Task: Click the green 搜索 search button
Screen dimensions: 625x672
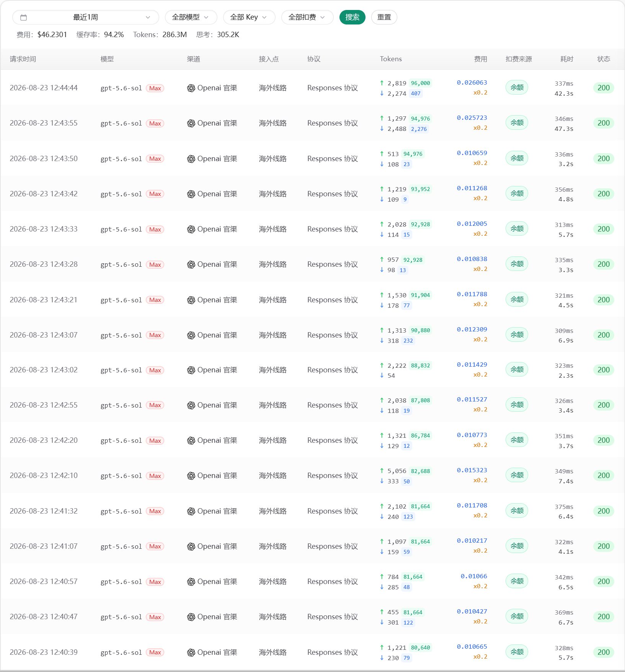Action: tap(352, 17)
